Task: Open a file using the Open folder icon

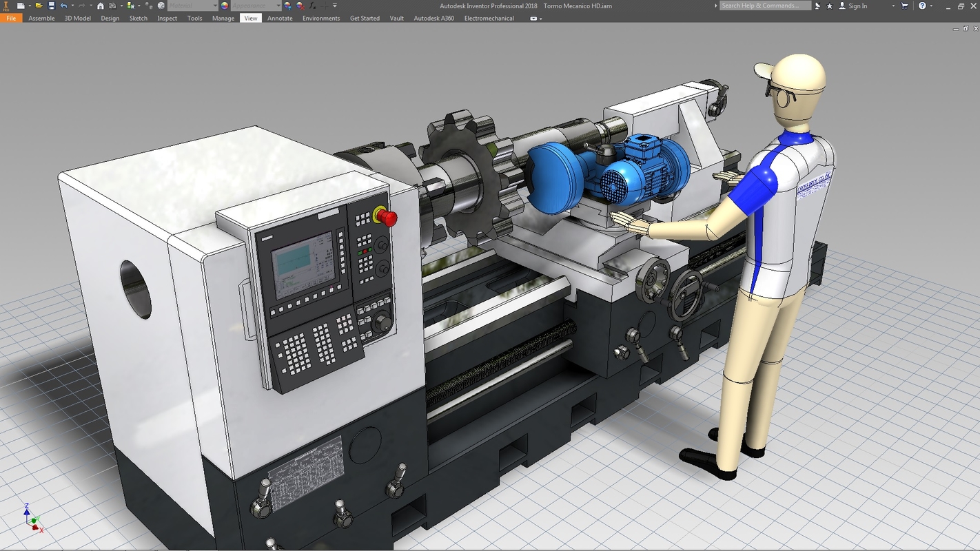Action: click(40, 5)
